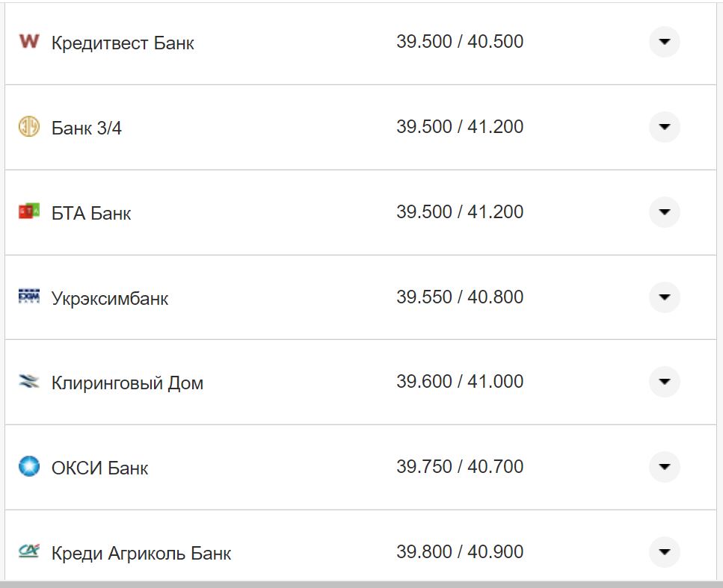
Task: Expand the Банк 3/4 row arrow
Action: (664, 127)
